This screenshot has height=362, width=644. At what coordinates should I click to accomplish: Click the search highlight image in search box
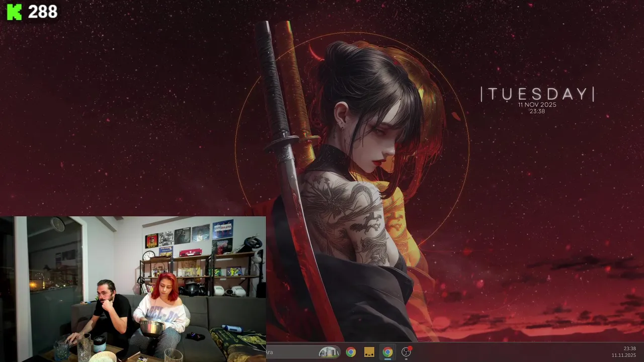pos(329,352)
